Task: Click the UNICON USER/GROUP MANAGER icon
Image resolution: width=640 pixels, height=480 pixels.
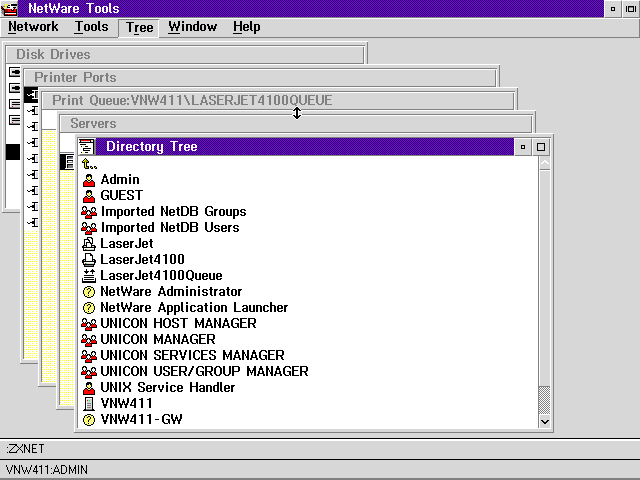Action: coord(89,371)
